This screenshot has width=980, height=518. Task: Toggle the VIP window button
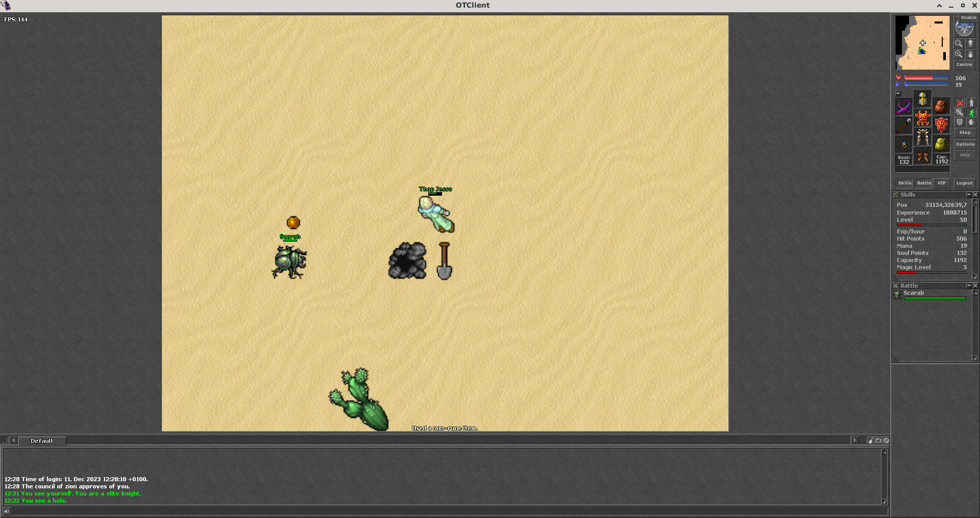click(941, 183)
